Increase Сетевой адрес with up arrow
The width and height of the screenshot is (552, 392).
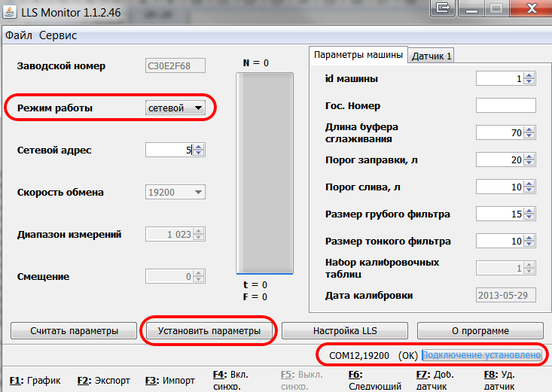199,147
